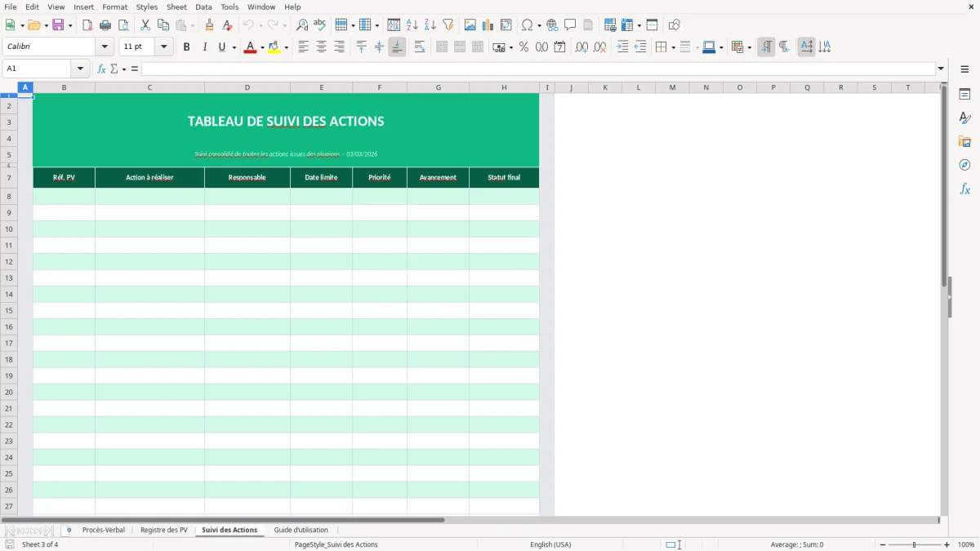The width and height of the screenshot is (980, 551).
Task: Toggle wrap text for the cell
Action: point(420,47)
